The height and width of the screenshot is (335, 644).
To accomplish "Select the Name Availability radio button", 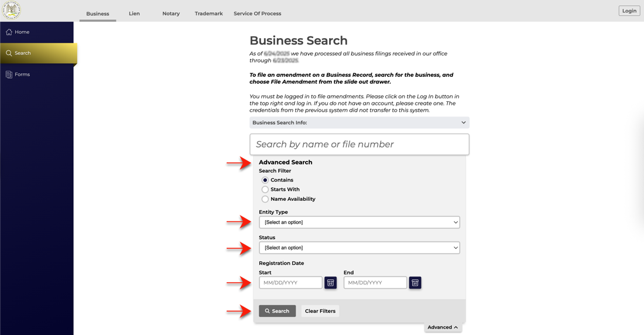I will tap(265, 199).
